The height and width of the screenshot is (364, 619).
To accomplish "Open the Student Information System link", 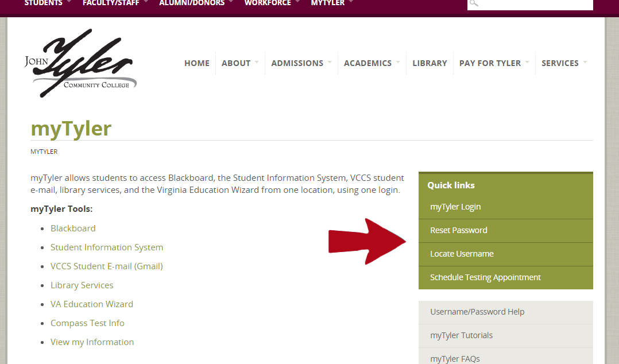I will click(x=107, y=247).
